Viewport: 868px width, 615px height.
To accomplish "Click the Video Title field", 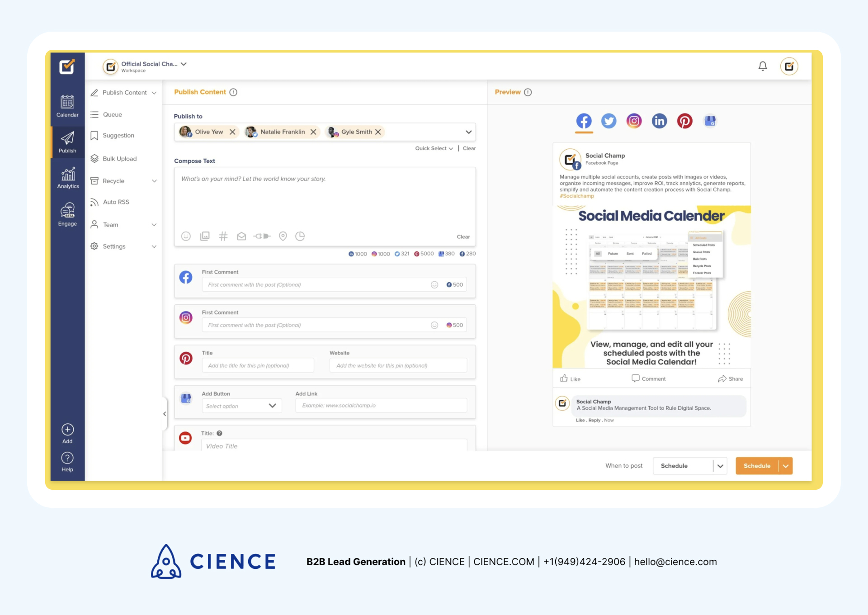I will 334,446.
